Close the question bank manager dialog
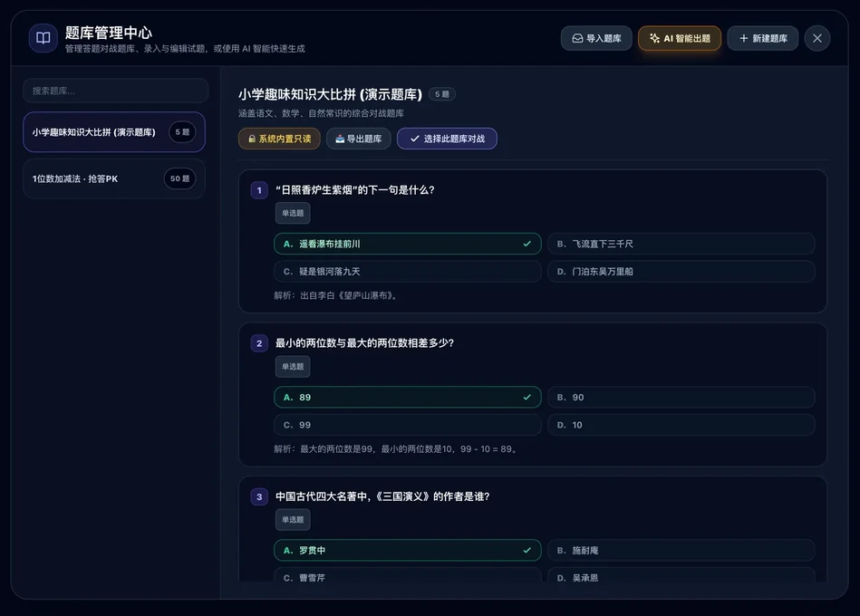Screen dimensions: 860x616 click(x=817, y=38)
